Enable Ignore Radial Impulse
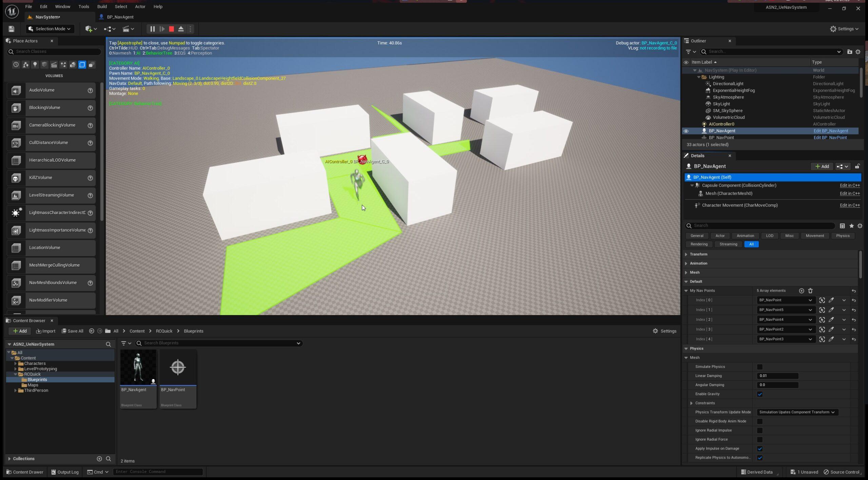The height and width of the screenshot is (480, 868). pyautogui.click(x=760, y=431)
